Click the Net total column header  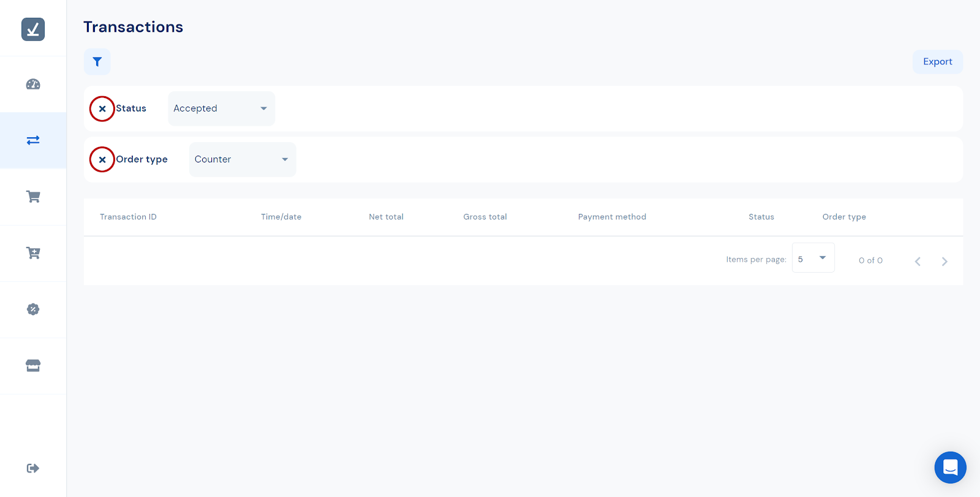click(x=386, y=217)
